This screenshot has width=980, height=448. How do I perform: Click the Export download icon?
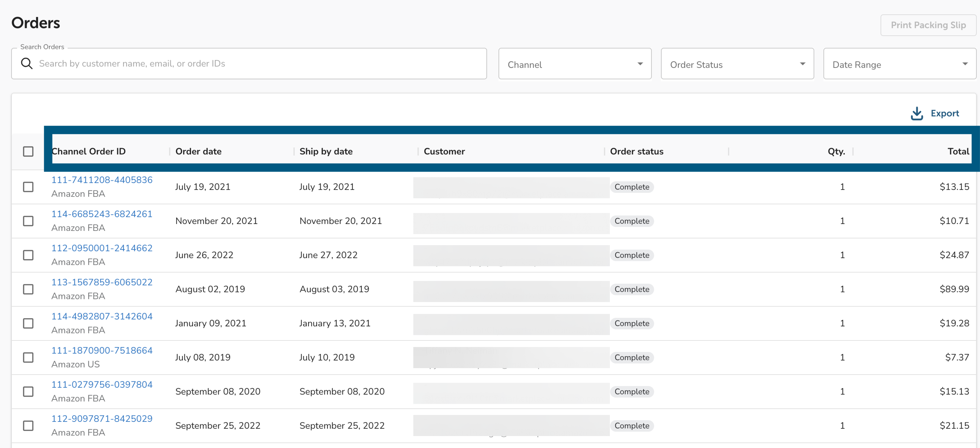click(x=916, y=113)
